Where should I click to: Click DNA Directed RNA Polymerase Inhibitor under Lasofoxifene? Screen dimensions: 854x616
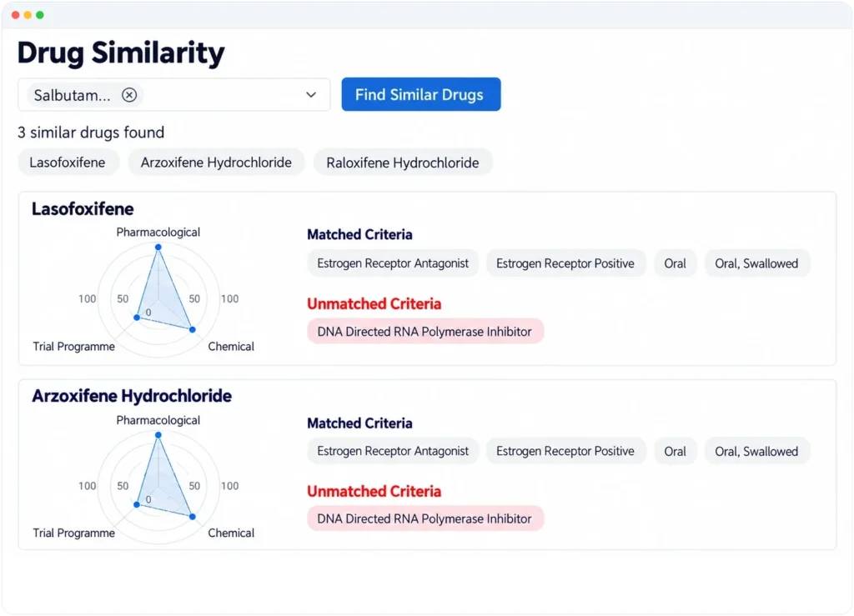[x=424, y=332]
